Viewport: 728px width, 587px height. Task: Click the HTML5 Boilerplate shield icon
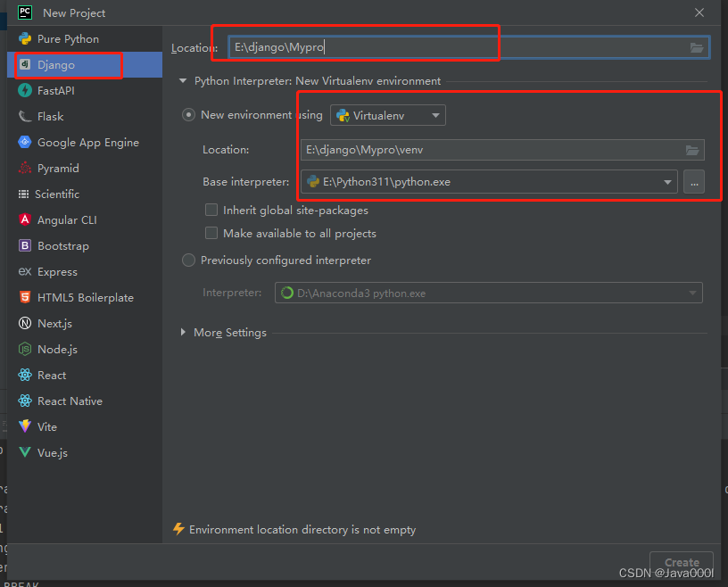25,297
